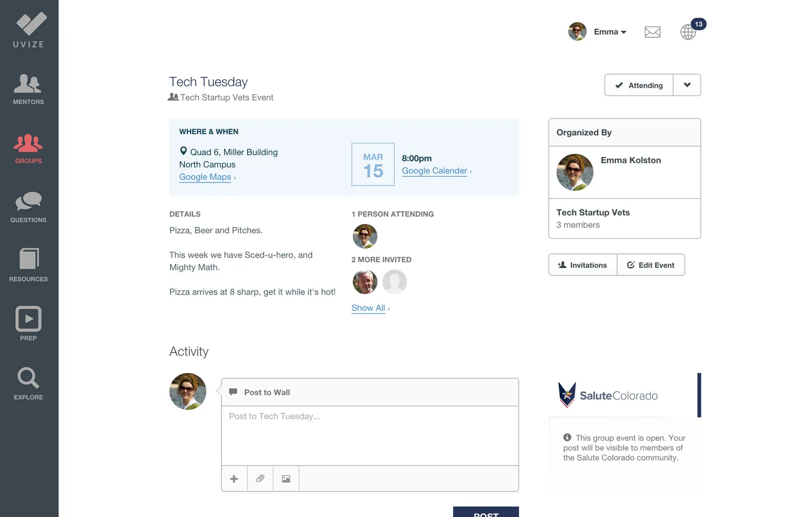Click the plus icon under post box
The height and width of the screenshot is (517, 812).
click(x=234, y=479)
